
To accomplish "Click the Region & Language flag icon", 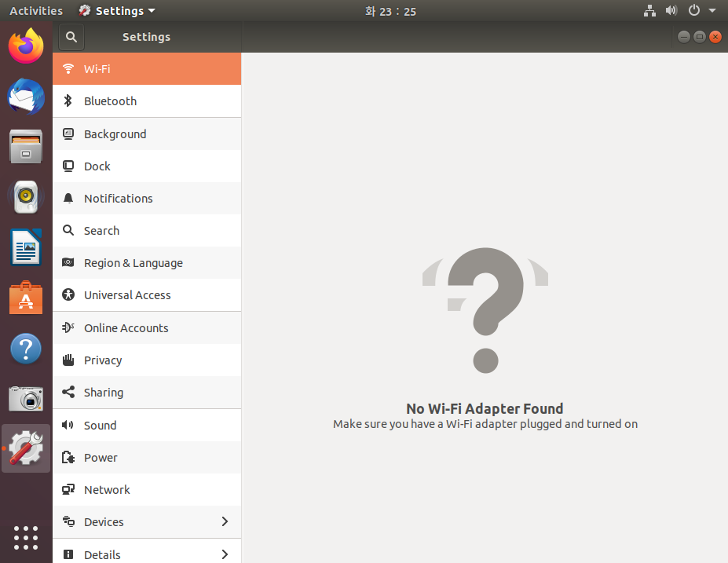I will click(x=68, y=263).
